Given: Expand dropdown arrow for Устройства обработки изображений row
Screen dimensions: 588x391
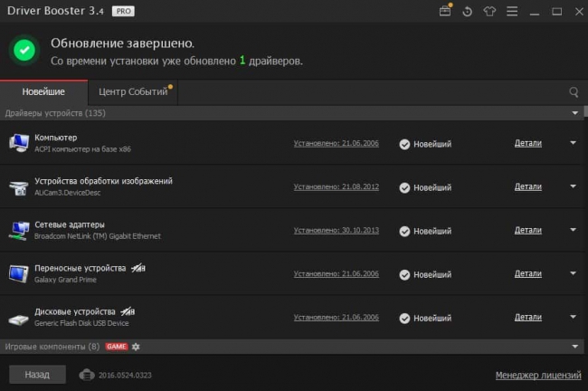Looking at the screenshot, I should coord(573,186).
